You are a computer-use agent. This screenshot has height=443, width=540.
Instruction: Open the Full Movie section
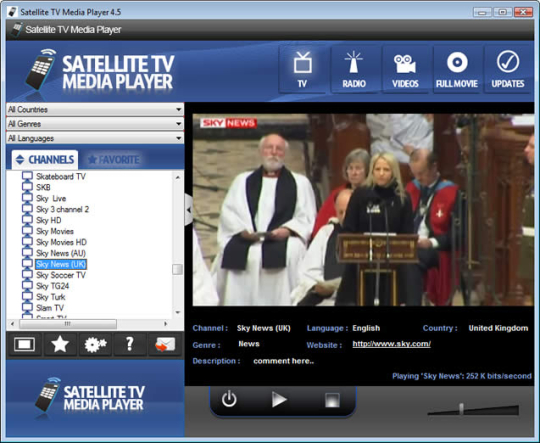457,70
